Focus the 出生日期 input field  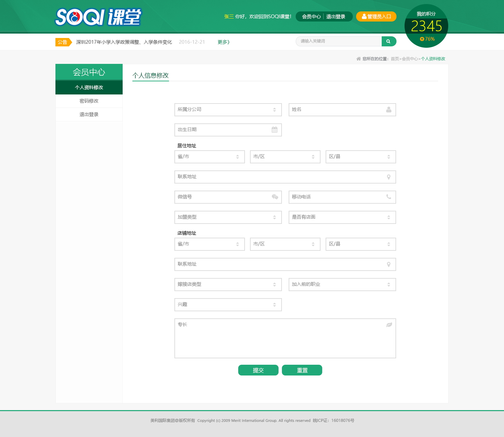point(228,130)
